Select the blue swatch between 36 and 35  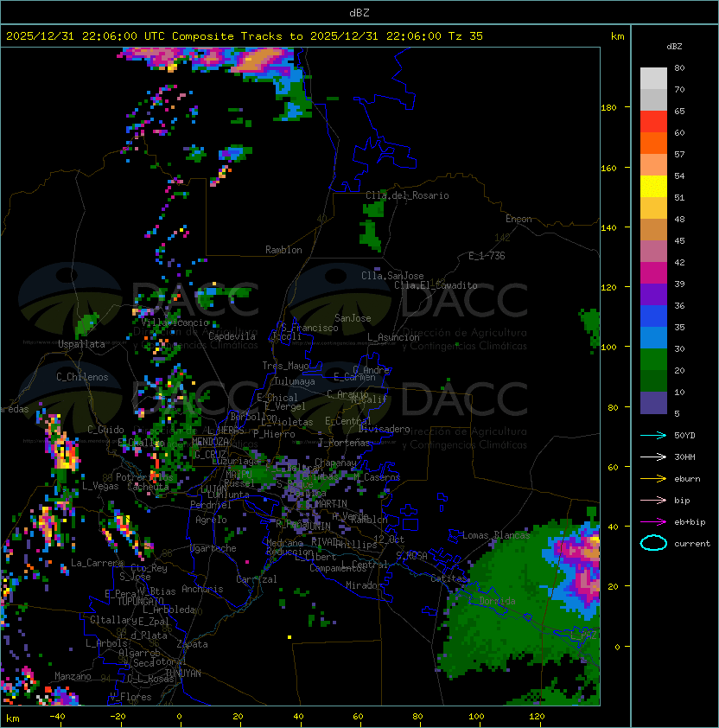click(x=653, y=316)
